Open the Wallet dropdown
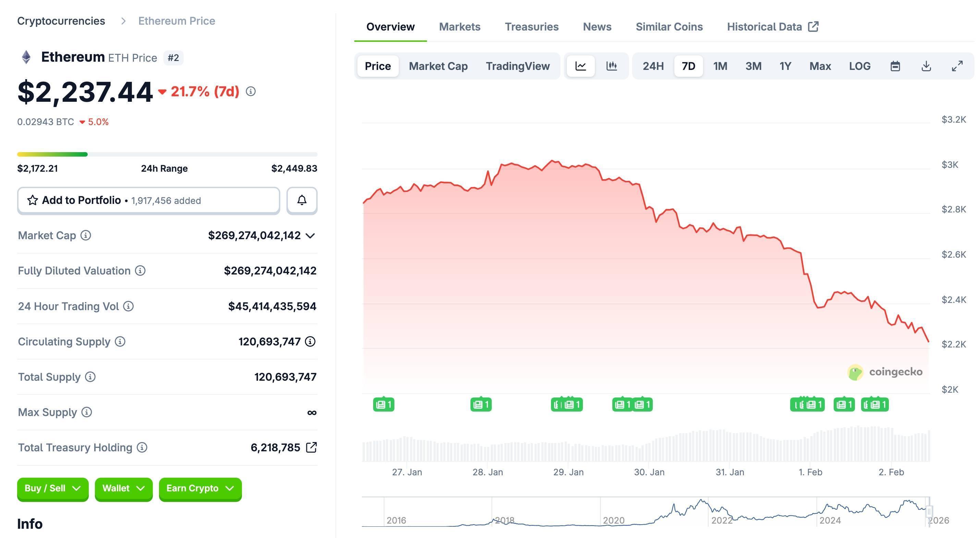 tap(123, 489)
